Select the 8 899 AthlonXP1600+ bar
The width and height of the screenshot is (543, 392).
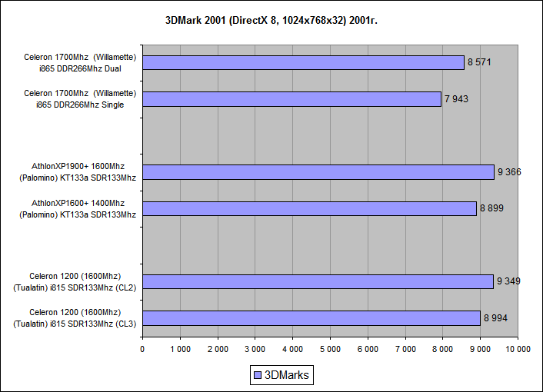310,208
